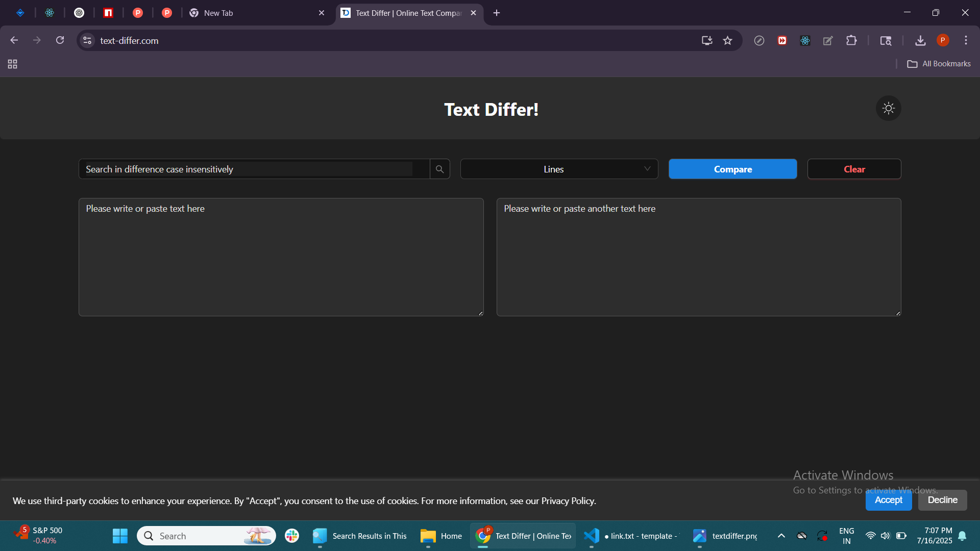This screenshot has width=980, height=551.
Task: Toggle the light/dark theme sun icon
Action: tap(888, 108)
